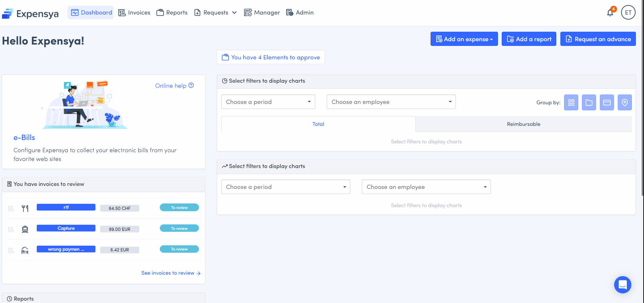
Task: Click the restaurant icon on r1f invoice
Action: coord(25,209)
